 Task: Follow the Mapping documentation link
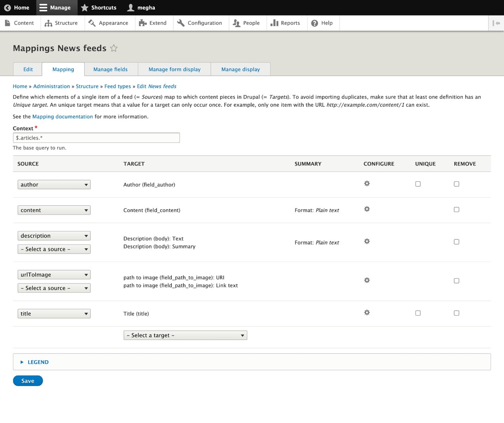click(x=62, y=117)
